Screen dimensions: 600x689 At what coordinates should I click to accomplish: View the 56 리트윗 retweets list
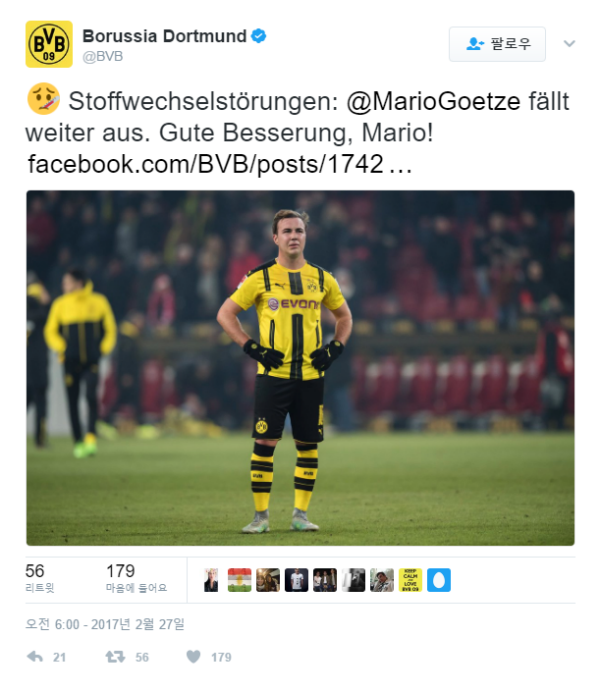(x=40, y=578)
